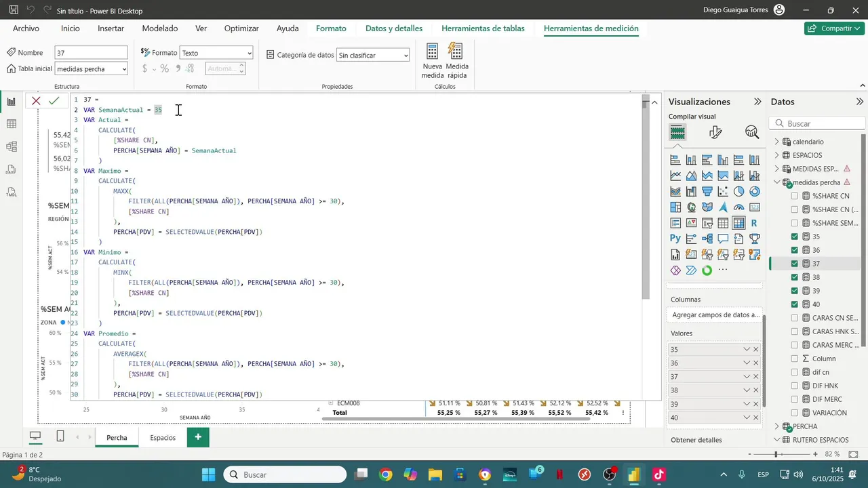This screenshot has height=488, width=868.
Task: Select the Analytics magnifier icon
Action: 751,132
